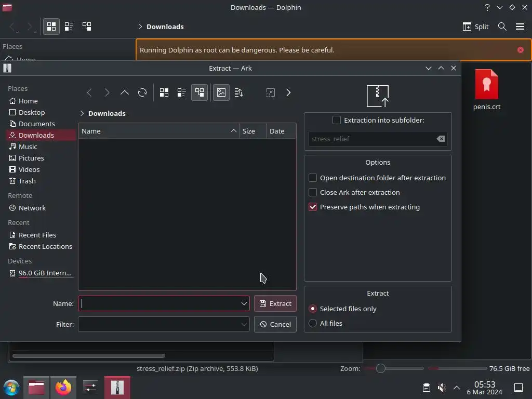Switch Dolphin to icons view mode
The height and width of the screenshot is (399, 532).
[x=51, y=26]
